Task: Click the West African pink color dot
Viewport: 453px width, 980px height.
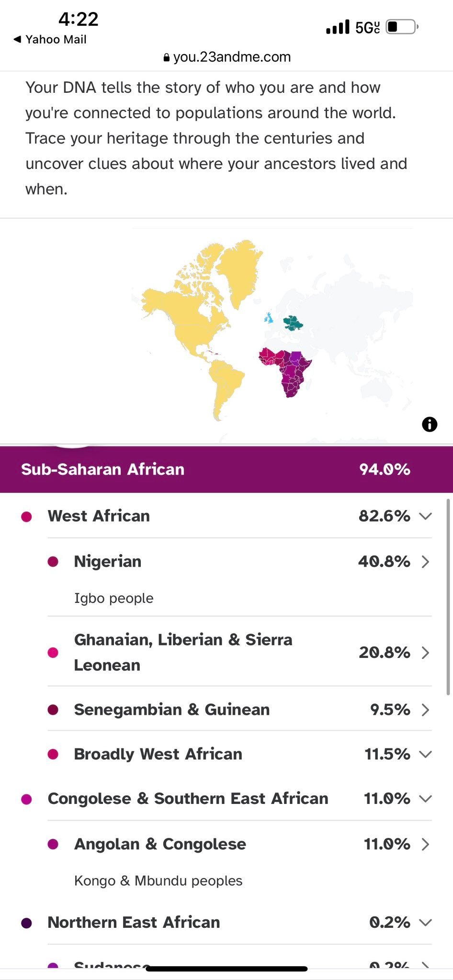Action: (x=27, y=516)
